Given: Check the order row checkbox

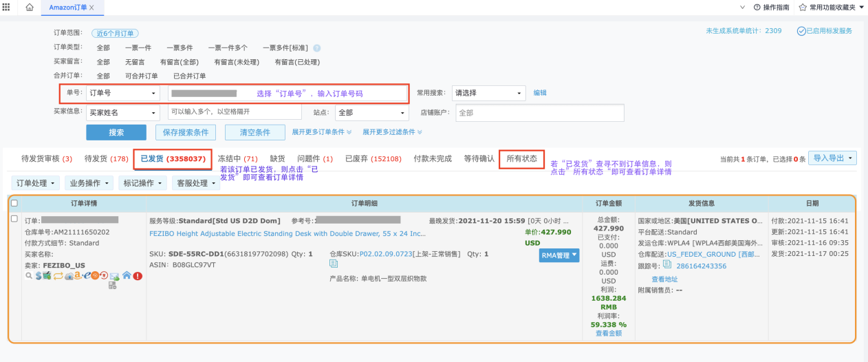Looking at the screenshot, I should tap(14, 219).
